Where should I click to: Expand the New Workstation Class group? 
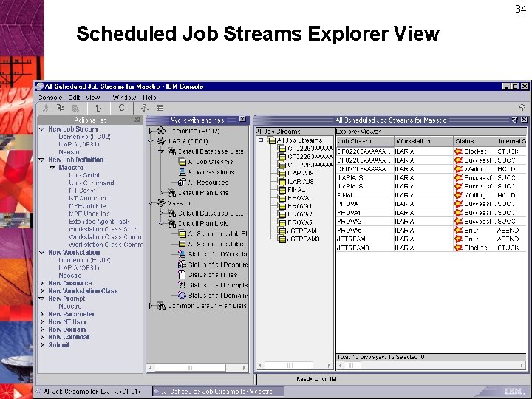click(x=42, y=291)
